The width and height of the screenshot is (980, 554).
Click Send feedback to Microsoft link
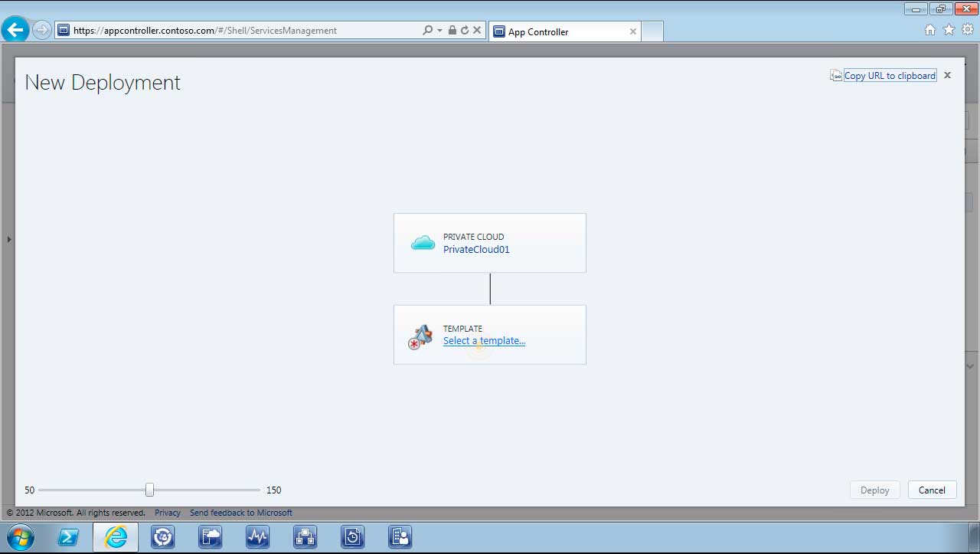241,513
